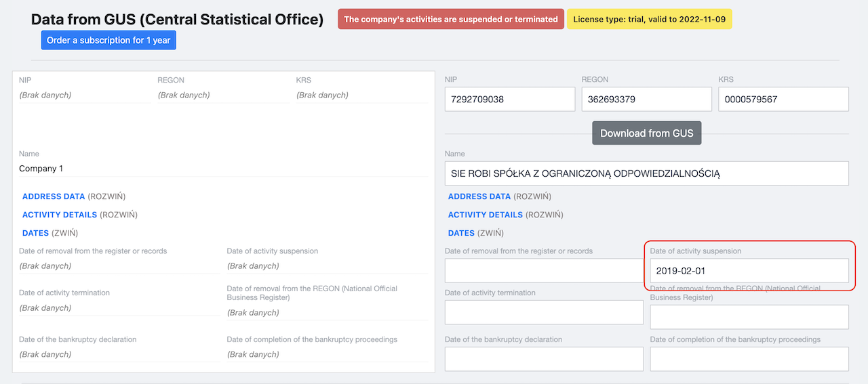The image size is (868, 384).
Task: Select the KRS field containing 0000579567
Action: click(x=783, y=100)
